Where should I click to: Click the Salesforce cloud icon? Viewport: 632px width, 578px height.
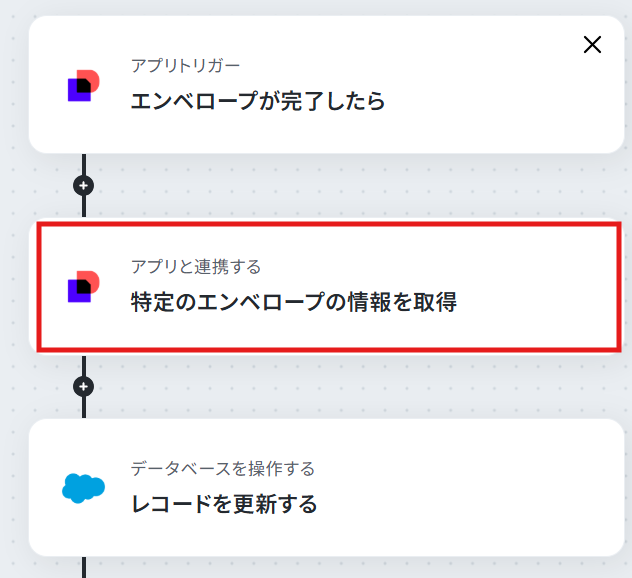83,488
